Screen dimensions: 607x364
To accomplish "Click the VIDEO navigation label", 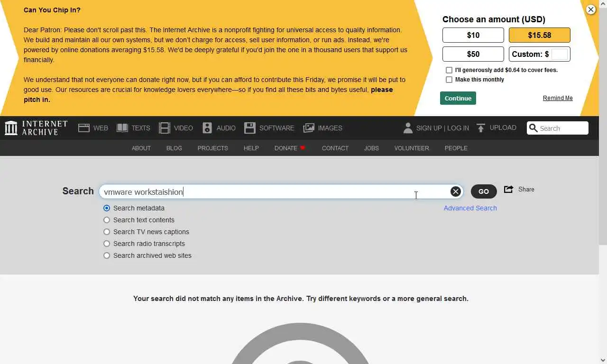I will point(184,128).
